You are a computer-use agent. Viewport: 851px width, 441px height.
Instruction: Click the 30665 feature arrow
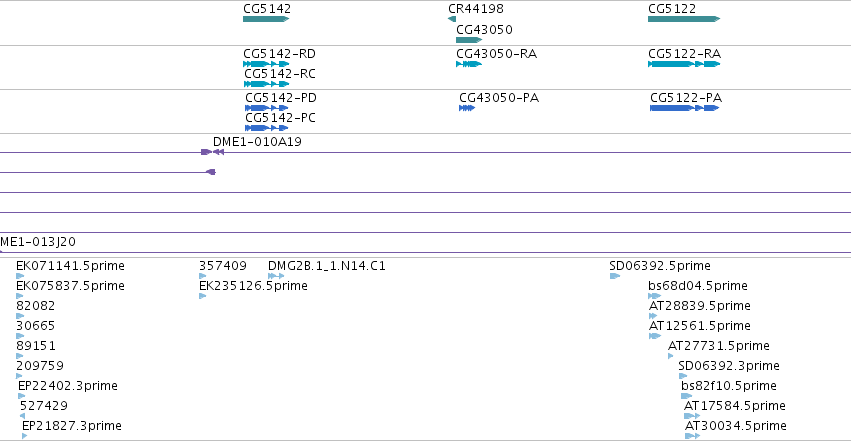(x=20, y=336)
